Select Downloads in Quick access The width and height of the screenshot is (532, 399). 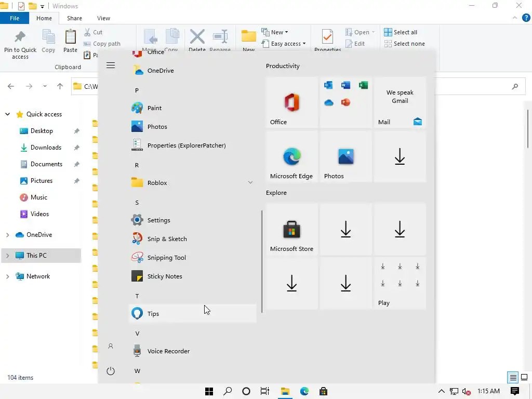pos(46,148)
